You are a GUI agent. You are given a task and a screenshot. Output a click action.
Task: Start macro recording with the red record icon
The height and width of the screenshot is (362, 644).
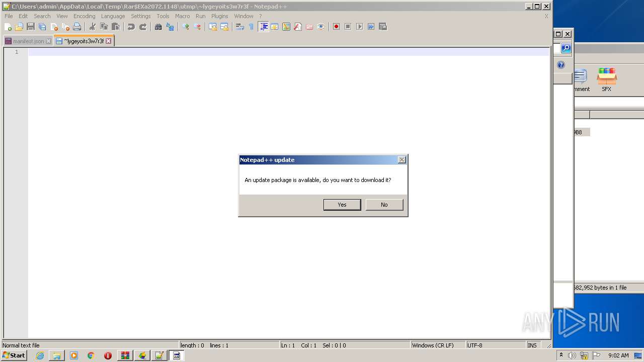[x=337, y=27]
